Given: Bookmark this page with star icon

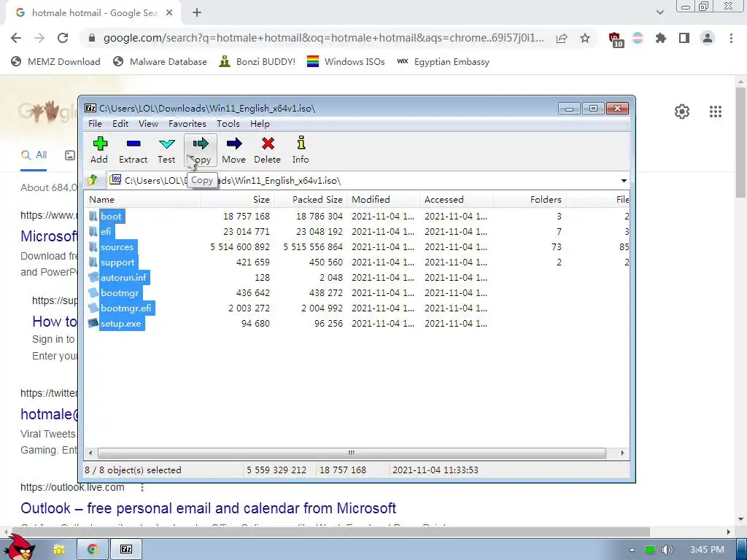Looking at the screenshot, I should (585, 38).
